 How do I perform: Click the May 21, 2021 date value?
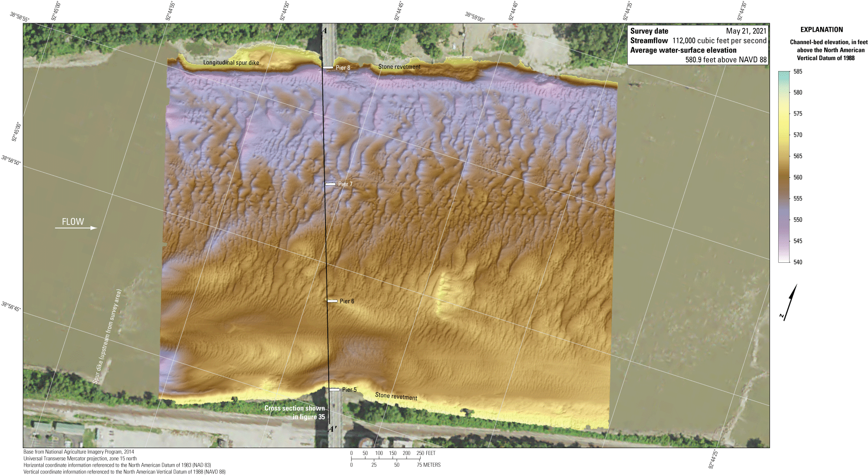(746, 31)
